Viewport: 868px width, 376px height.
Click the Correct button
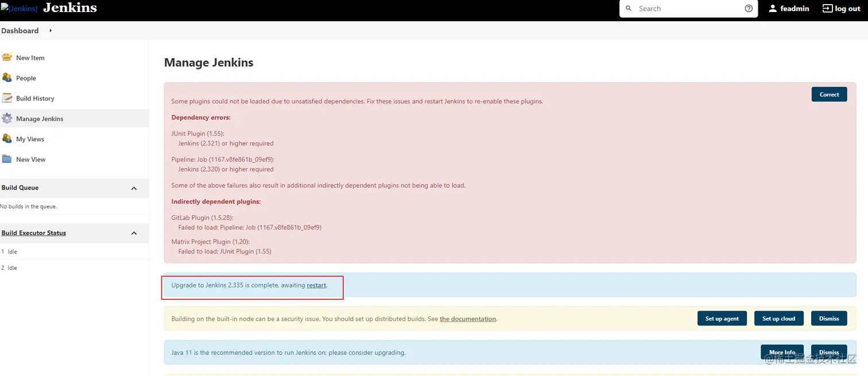coord(829,95)
